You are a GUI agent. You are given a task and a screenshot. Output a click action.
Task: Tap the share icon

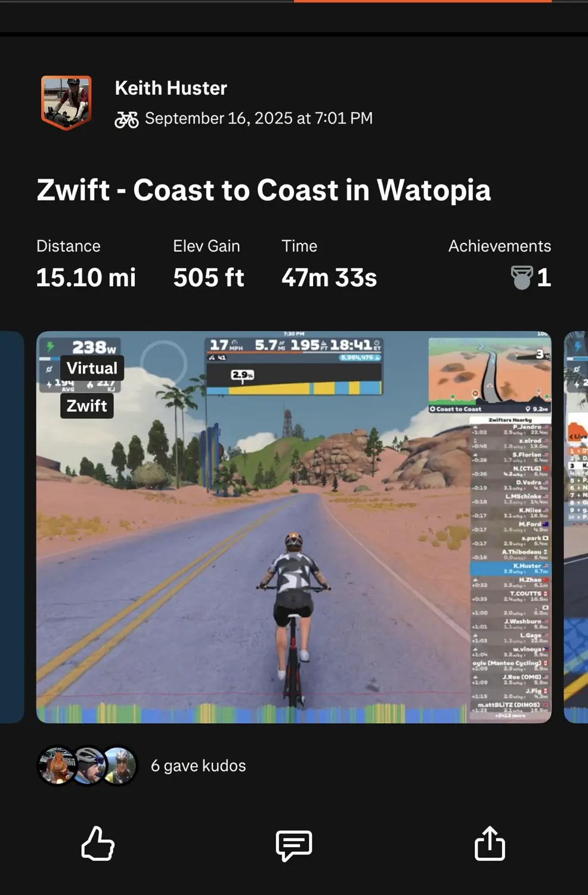(x=490, y=843)
